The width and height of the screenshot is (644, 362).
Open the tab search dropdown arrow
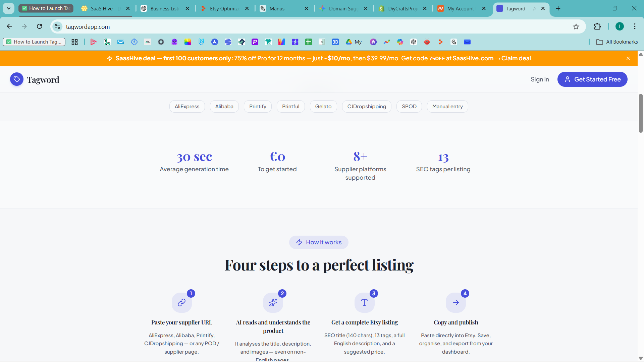(x=9, y=8)
